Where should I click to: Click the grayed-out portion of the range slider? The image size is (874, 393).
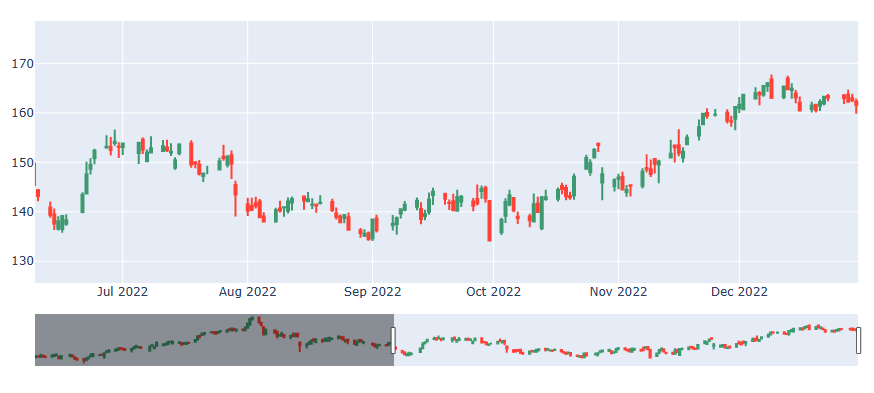tap(214, 340)
